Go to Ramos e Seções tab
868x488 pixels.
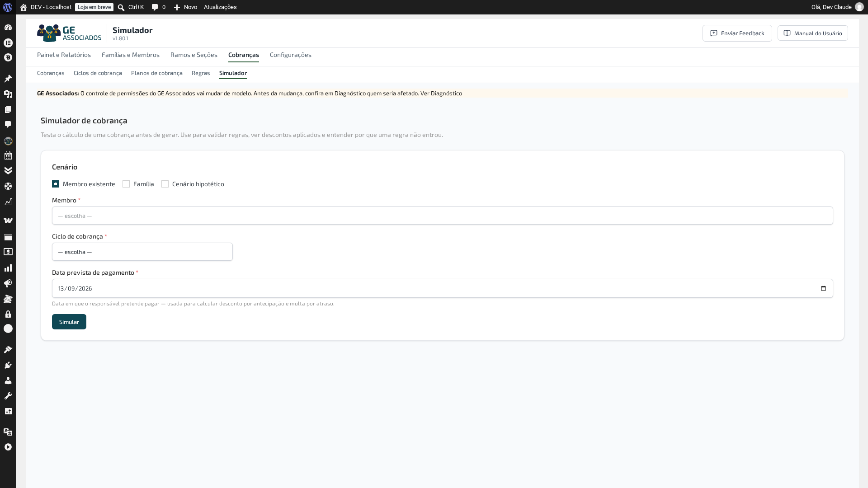coord(194,55)
